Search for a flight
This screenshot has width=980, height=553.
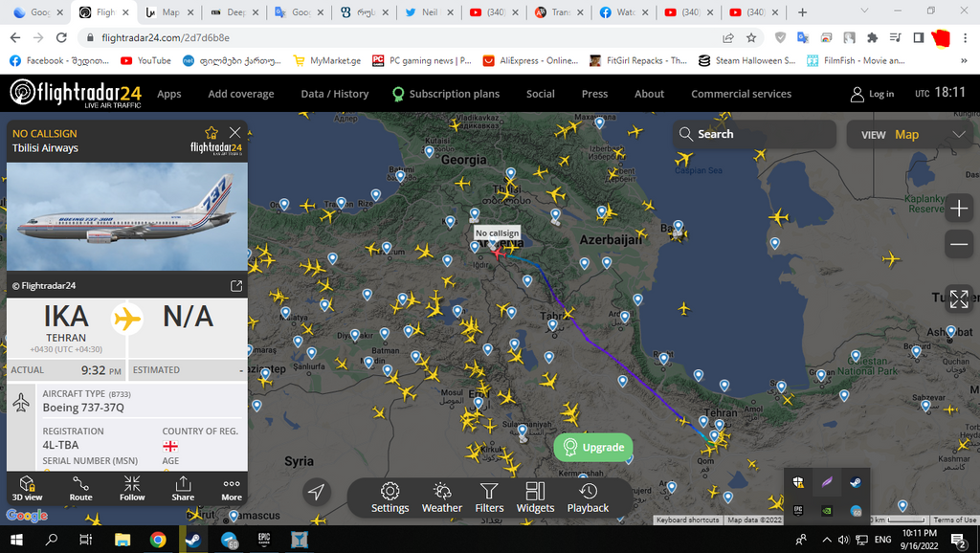pyautogui.click(x=754, y=134)
